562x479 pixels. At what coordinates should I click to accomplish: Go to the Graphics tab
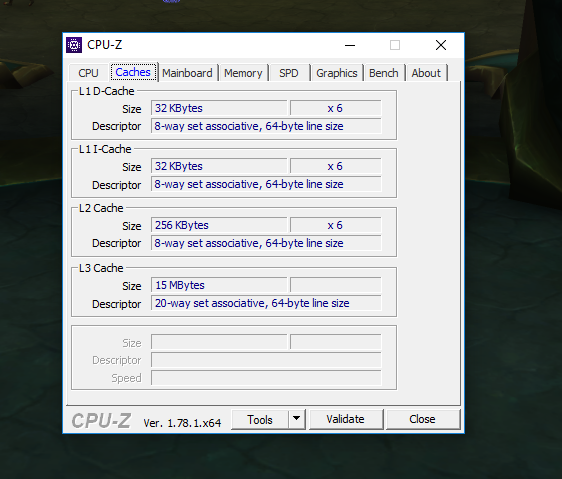(337, 73)
